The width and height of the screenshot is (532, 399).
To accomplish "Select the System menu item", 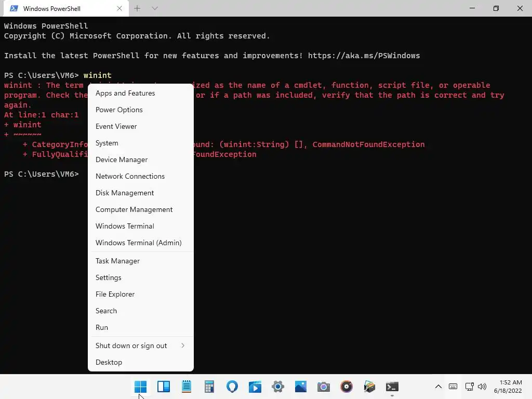I will pyautogui.click(x=140, y=143).
